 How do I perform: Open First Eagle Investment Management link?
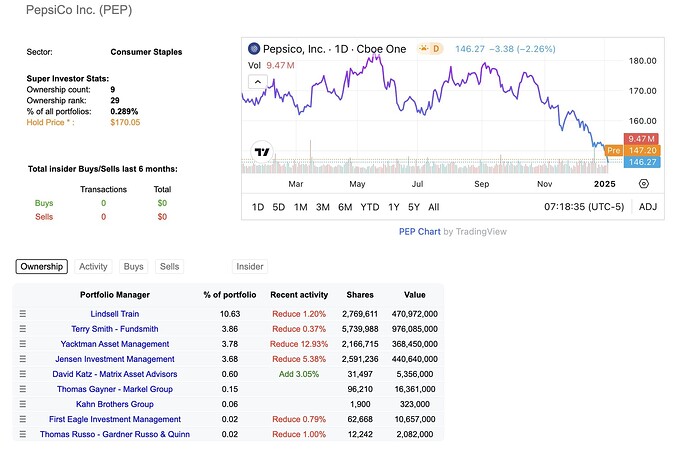pos(114,419)
